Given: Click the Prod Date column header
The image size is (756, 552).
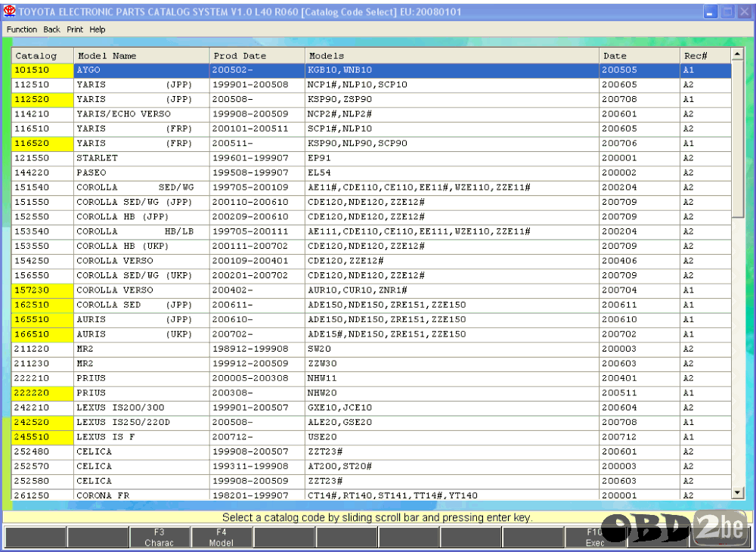Looking at the screenshot, I should point(258,55).
